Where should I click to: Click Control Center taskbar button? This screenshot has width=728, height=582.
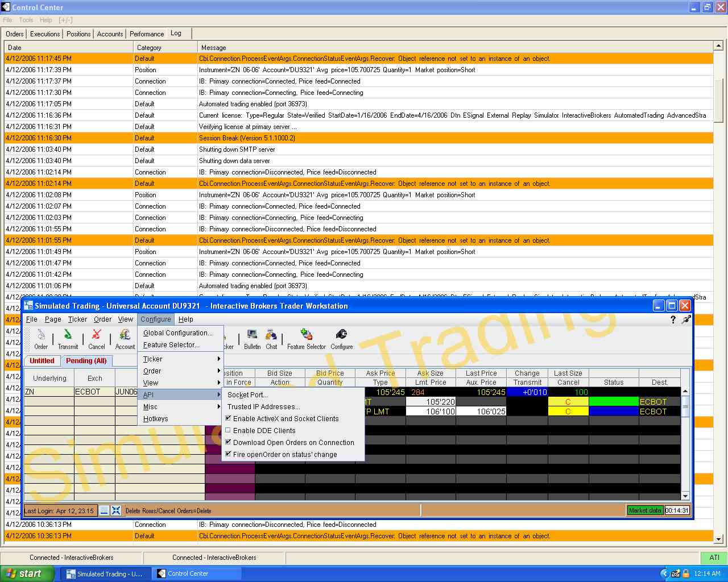(197, 573)
